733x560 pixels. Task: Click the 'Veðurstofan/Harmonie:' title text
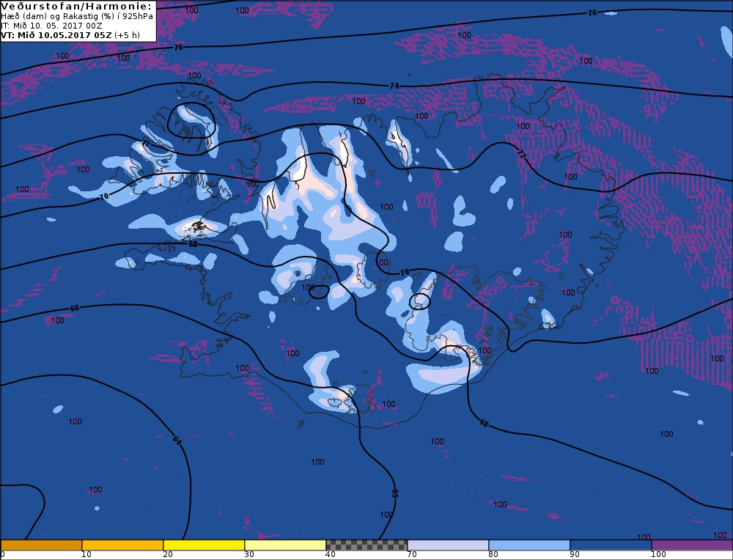point(76,6)
